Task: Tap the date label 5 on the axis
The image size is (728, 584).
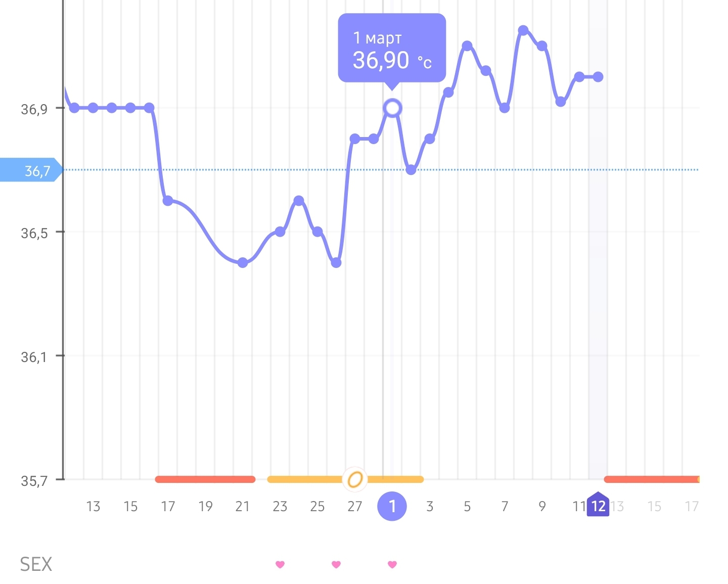Action: (x=467, y=507)
